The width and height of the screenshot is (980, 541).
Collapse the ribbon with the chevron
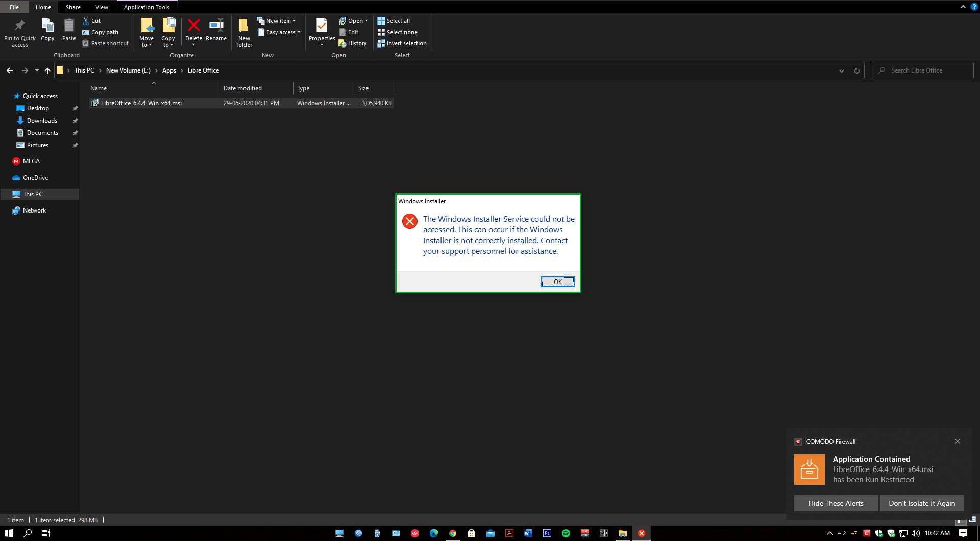pyautogui.click(x=963, y=7)
